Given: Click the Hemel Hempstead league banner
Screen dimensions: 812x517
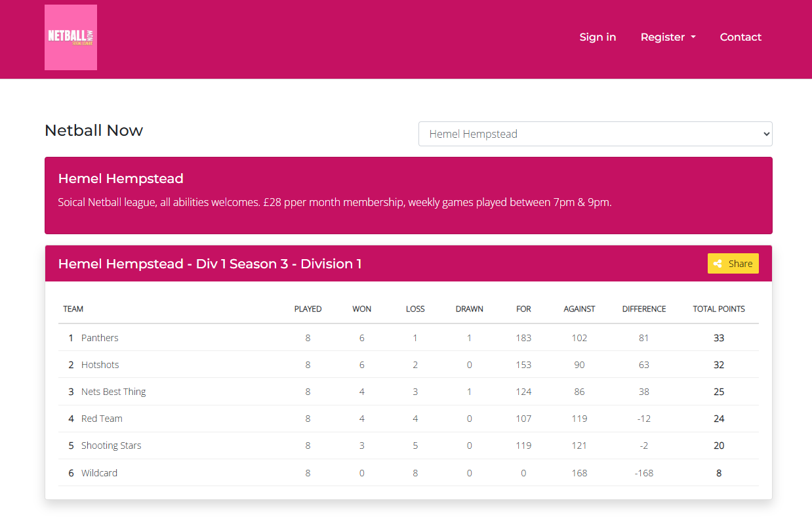Looking at the screenshot, I should click(407, 196).
